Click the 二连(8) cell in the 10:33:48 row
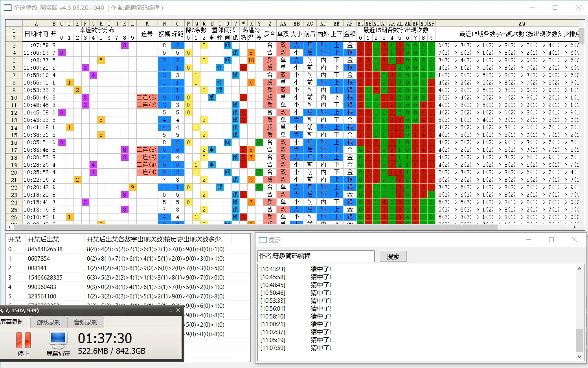 147,150
